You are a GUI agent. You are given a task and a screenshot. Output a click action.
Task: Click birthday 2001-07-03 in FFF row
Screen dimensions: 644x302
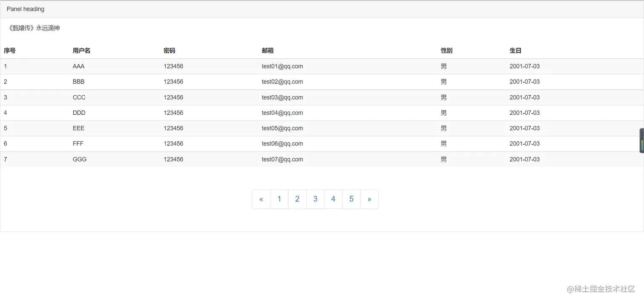525,144
